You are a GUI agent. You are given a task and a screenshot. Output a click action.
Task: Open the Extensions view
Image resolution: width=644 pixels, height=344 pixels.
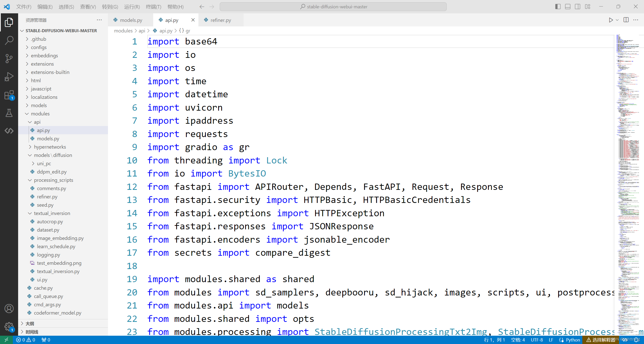point(9,95)
